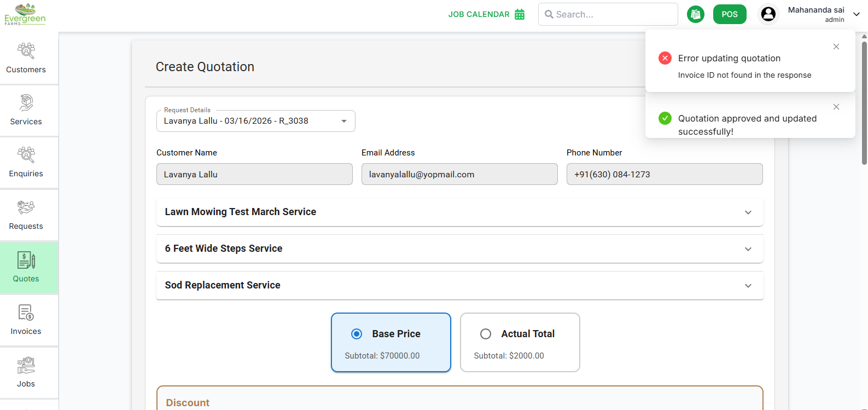Screen dimensions: 868x410
Task: Open the Job Calendar link
Action: tap(486, 14)
